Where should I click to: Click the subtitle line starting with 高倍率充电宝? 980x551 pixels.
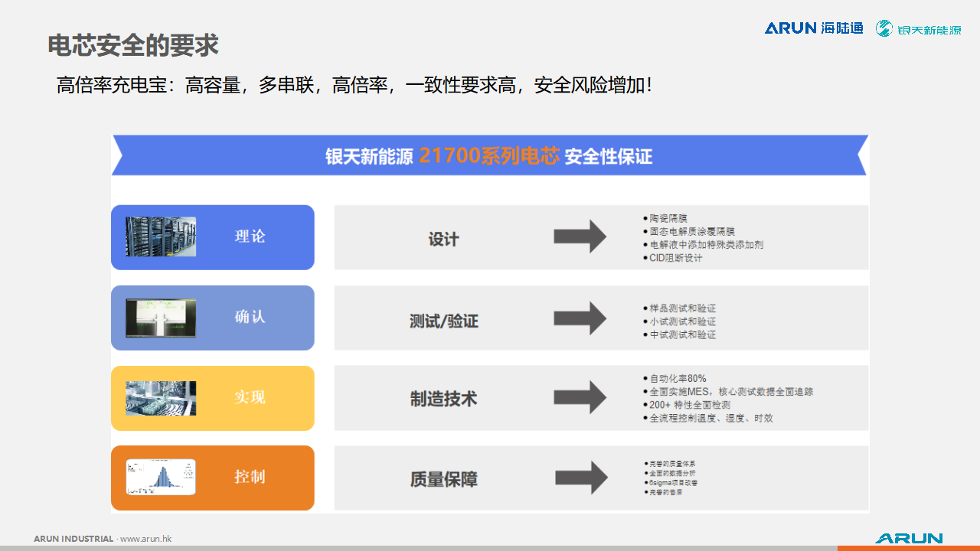(354, 85)
